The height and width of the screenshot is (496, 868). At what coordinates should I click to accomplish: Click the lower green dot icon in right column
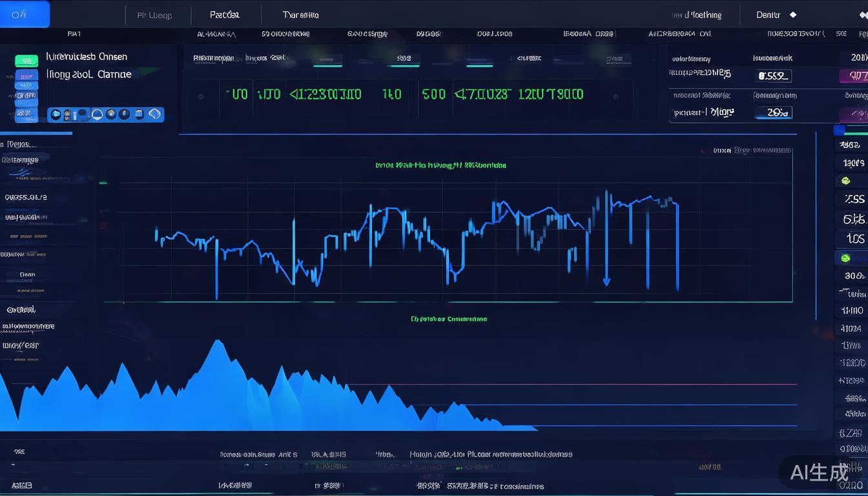coord(845,258)
